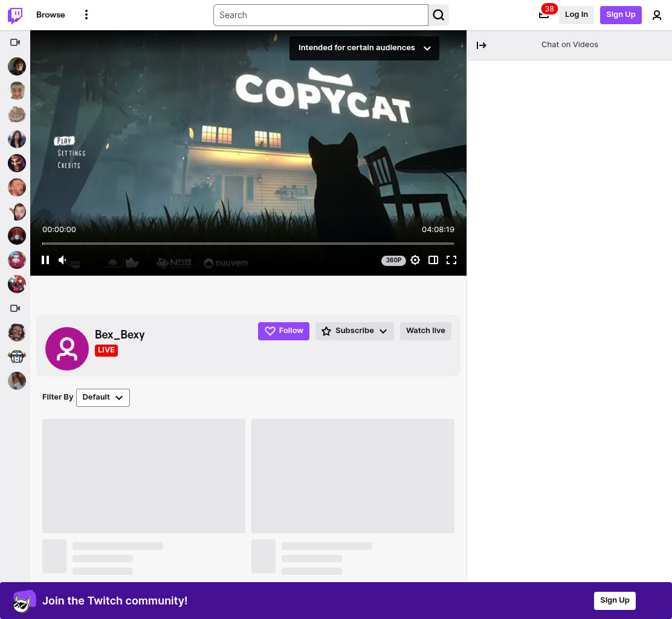Pause the video playback
672x619 pixels.
tap(45, 260)
